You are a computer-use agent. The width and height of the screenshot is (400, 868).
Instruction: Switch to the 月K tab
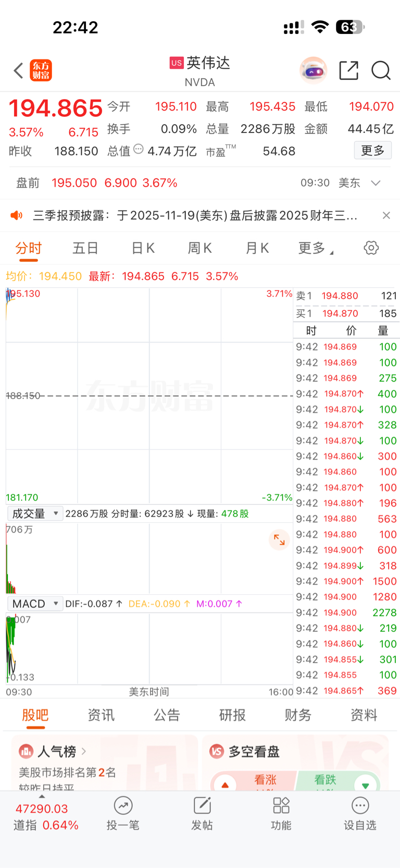tap(257, 248)
